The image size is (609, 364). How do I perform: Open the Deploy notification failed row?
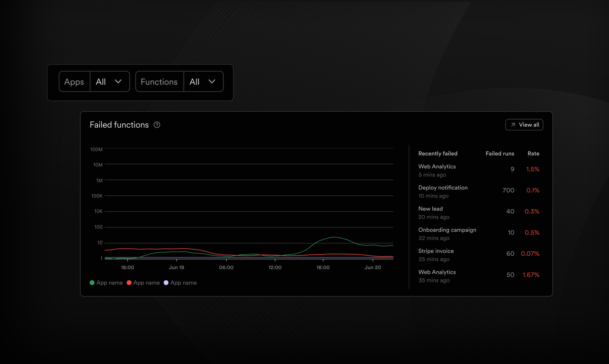(443, 188)
